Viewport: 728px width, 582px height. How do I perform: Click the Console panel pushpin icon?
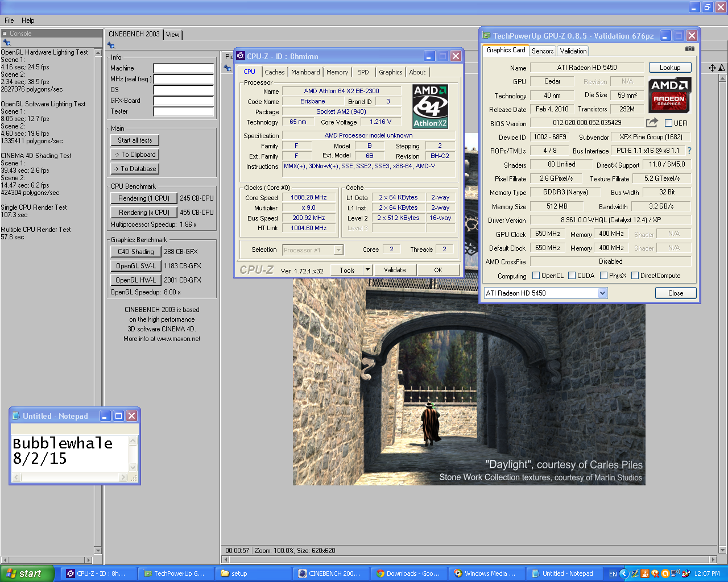click(7, 43)
